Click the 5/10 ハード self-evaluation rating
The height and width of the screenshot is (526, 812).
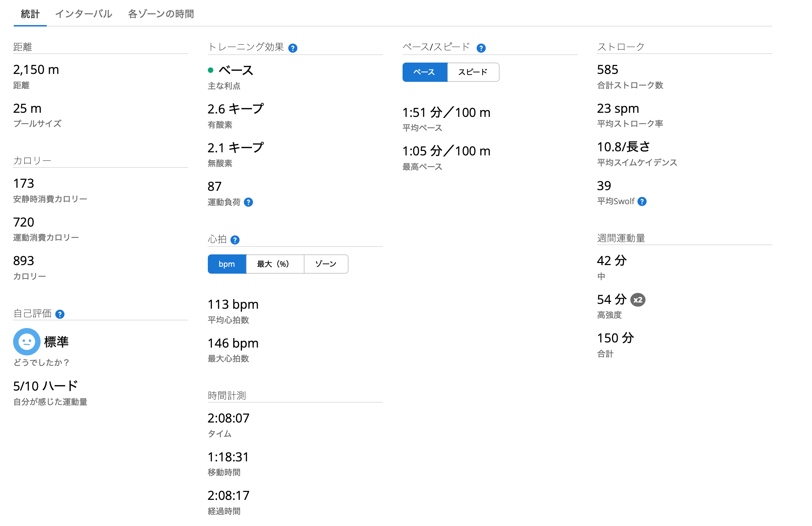[x=45, y=386]
